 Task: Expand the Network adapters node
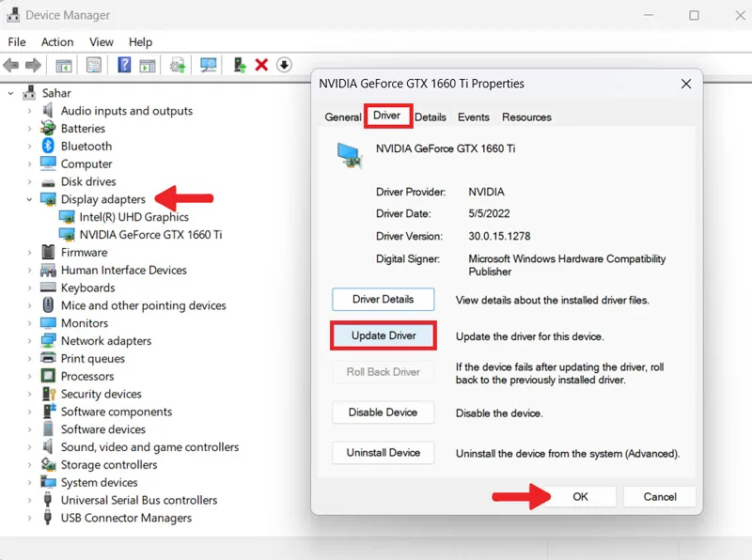click(29, 341)
